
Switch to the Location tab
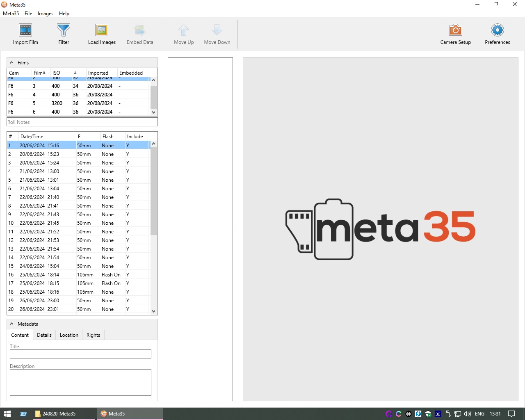pyautogui.click(x=69, y=335)
